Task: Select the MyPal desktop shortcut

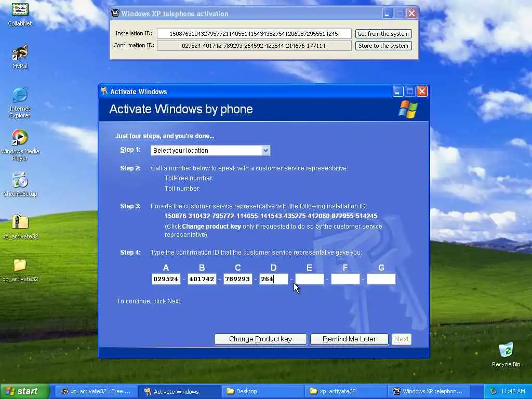Action: coord(20,57)
